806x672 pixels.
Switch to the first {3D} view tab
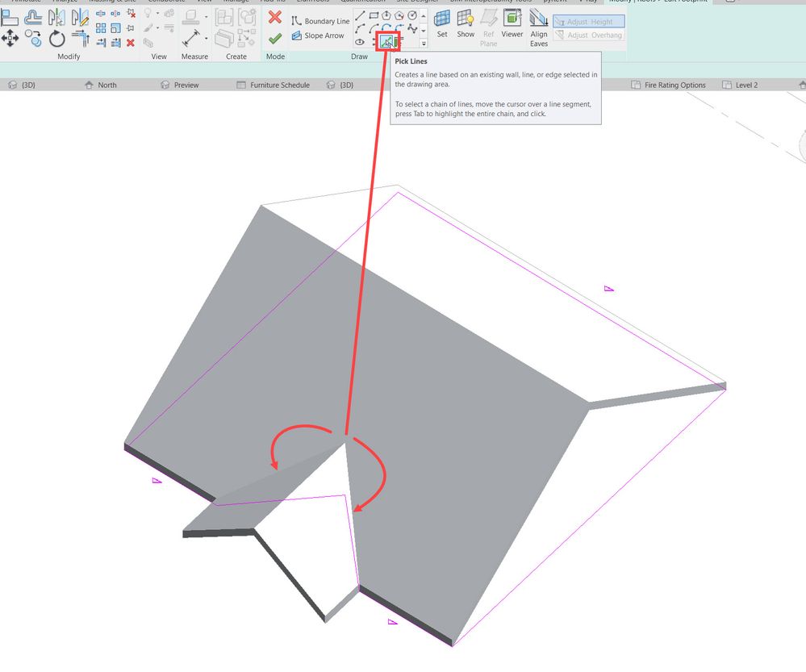coord(22,85)
